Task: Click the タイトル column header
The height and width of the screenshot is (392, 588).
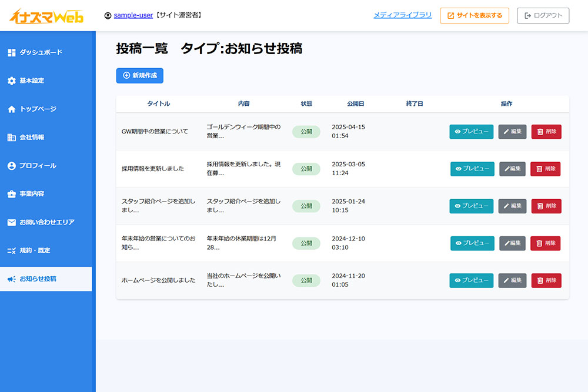Action: tap(159, 103)
